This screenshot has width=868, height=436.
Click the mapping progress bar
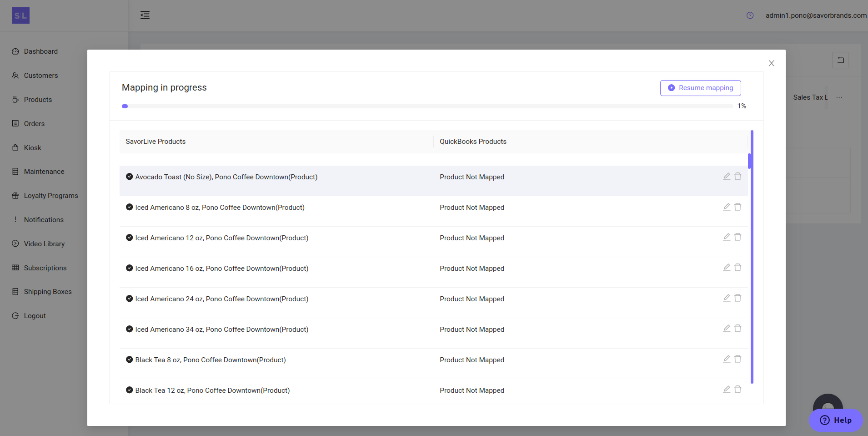click(x=427, y=106)
